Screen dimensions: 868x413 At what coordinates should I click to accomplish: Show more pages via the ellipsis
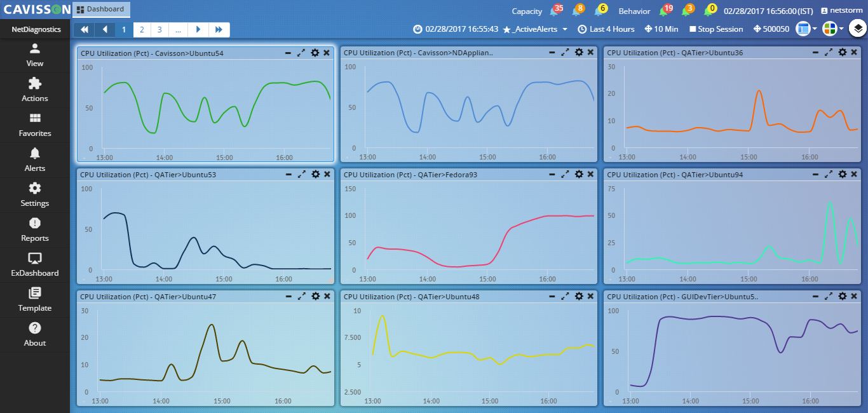click(179, 29)
